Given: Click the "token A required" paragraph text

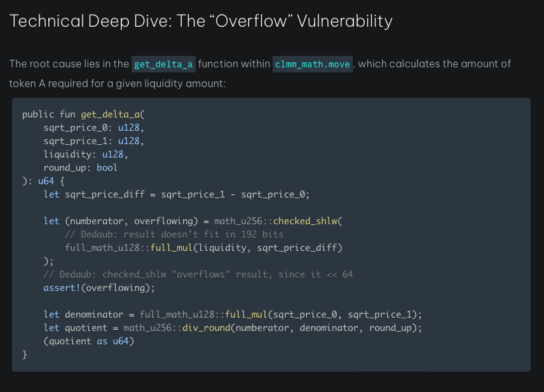Looking at the screenshot, I should [x=118, y=83].
